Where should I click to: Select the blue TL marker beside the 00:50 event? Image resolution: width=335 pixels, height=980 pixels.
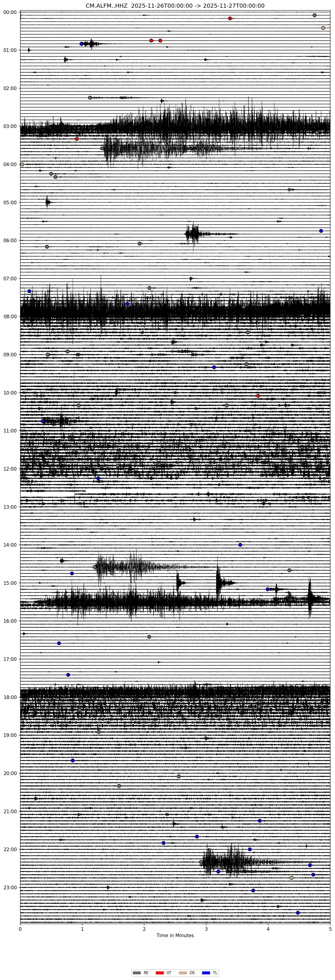[81, 44]
